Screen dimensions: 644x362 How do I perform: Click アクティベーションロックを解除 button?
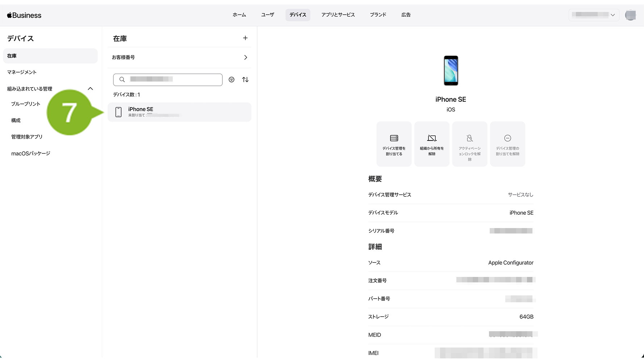click(469, 144)
